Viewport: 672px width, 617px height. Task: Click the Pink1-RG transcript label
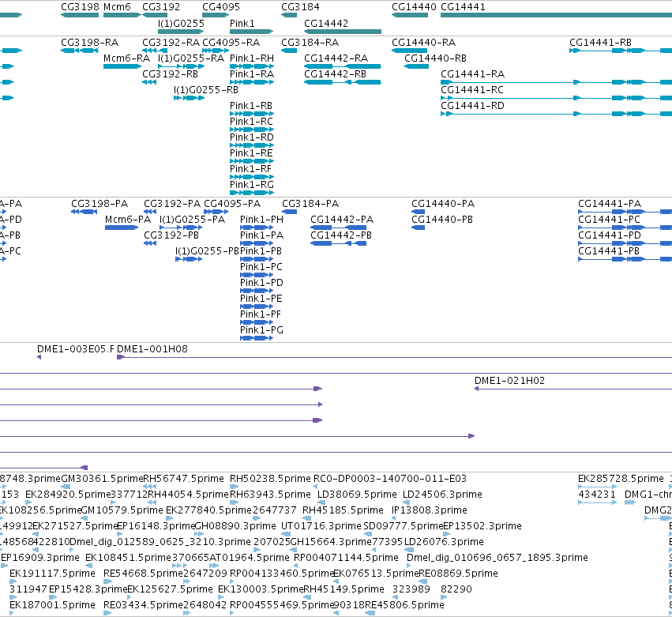click(x=252, y=184)
